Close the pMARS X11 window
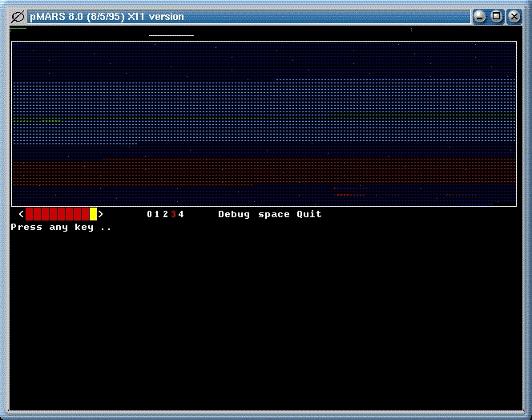 click(513, 16)
